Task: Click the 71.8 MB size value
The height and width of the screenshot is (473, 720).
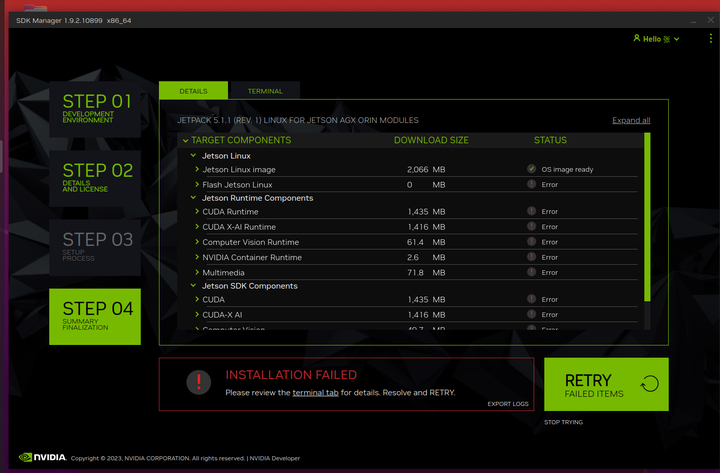Action: click(x=426, y=272)
